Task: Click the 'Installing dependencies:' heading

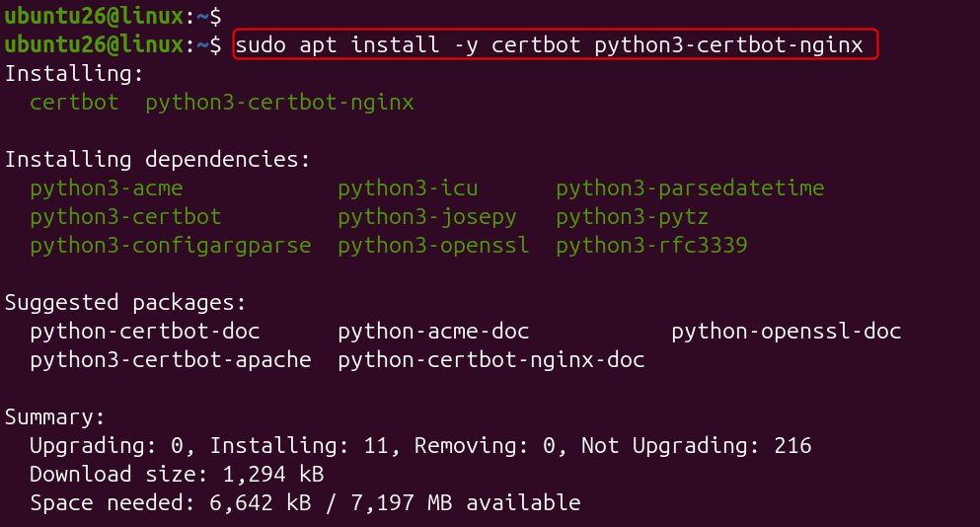Action: pos(158,160)
